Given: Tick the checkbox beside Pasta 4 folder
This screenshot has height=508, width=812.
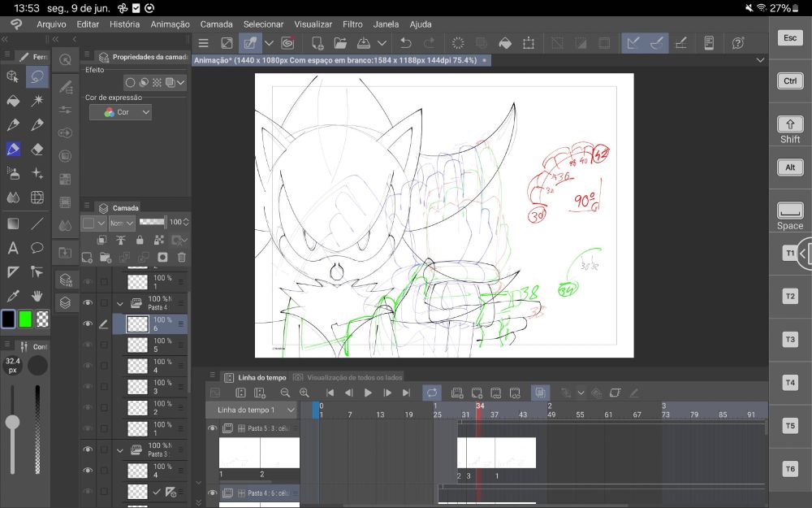Looking at the screenshot, I should click(x=104, y=302).
